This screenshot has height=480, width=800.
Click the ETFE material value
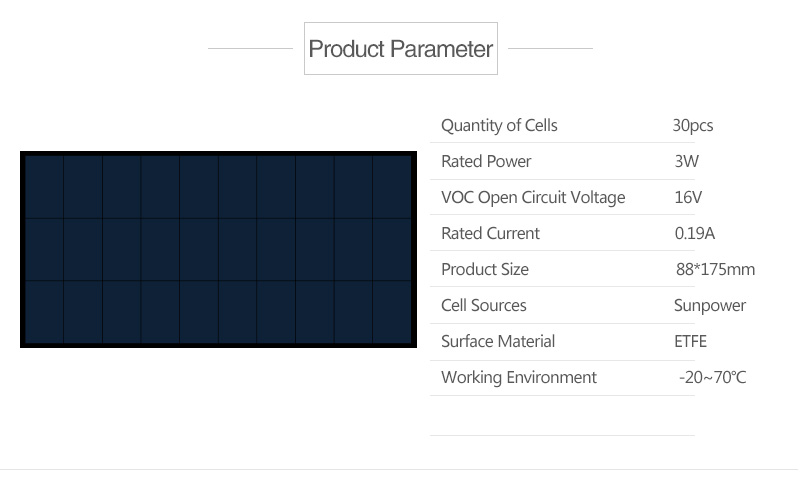coord(690,341)
